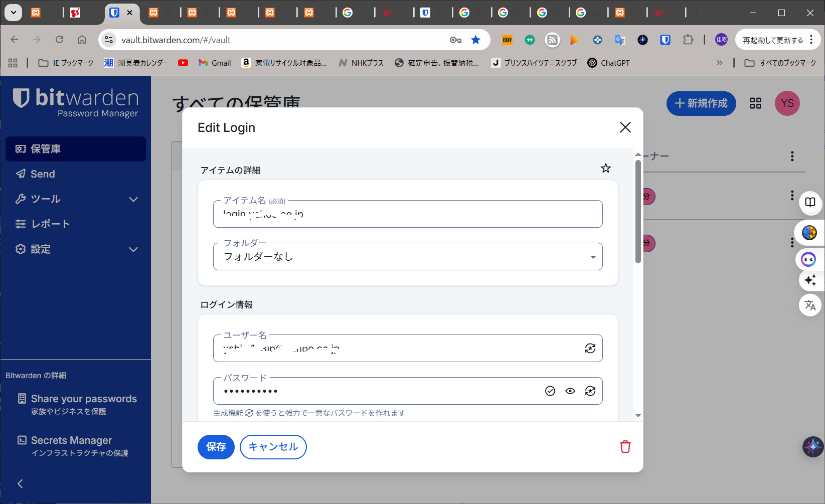Screen dimensions: 825x504
Task: Open the フォルダー dropdown
Action: [x=407, y=257]
